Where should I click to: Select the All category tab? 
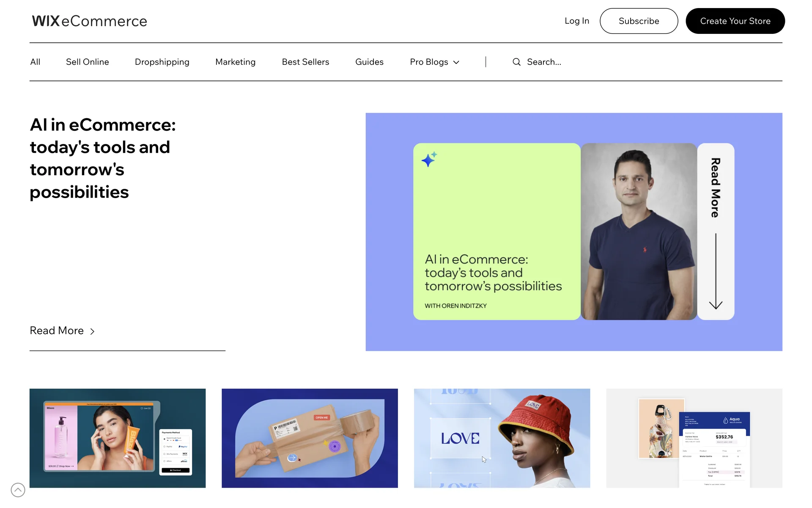click(x=35, y=62)
